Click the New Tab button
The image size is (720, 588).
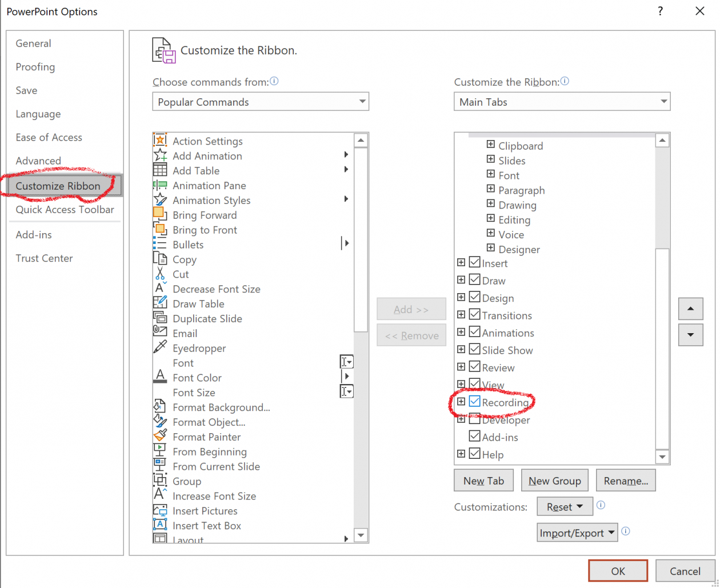pos(483,481)
